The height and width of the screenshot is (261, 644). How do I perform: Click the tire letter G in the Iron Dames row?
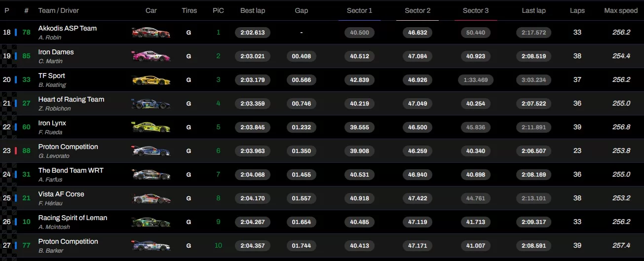pos(189,56)
